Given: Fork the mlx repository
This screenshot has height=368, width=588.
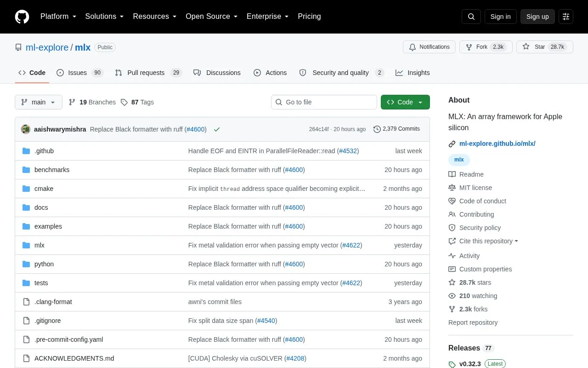Looking at the screenshot, I should click(x=486, y=47).
